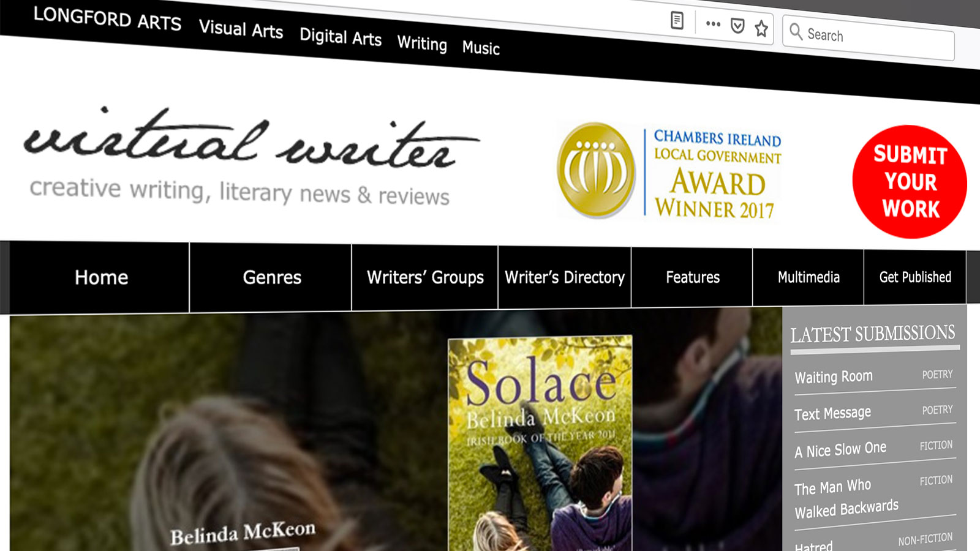The image size is (980, 551).
Task: Open The Man Who Walked Backwards
Action: (x=846, y=498)
